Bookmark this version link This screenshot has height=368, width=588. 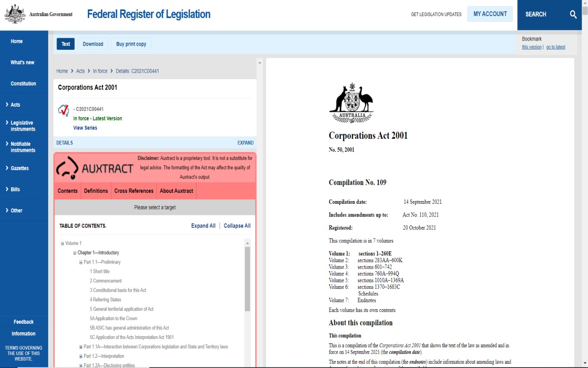[531, 47]
